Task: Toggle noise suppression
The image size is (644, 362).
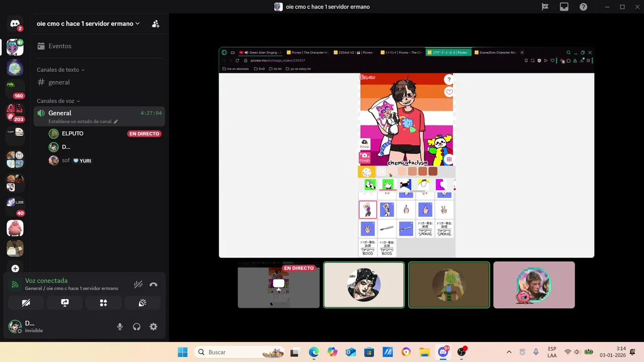Action: click(138, 285)
